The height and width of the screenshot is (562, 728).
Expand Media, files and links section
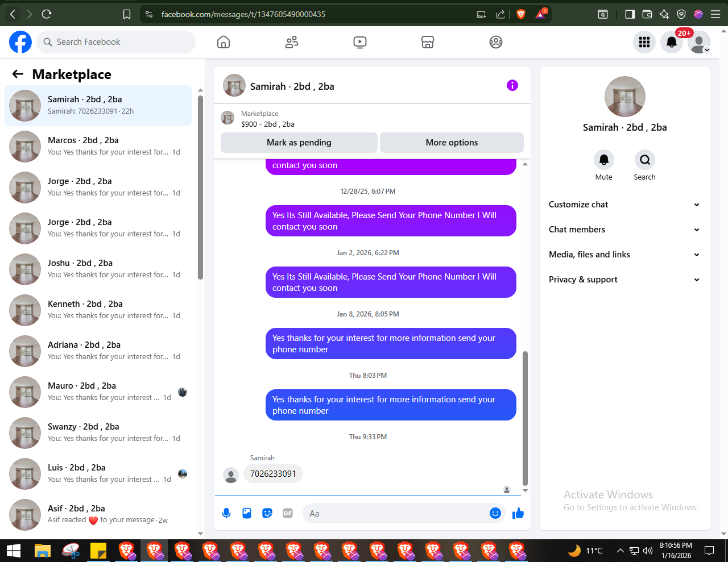tap(624, 255)
